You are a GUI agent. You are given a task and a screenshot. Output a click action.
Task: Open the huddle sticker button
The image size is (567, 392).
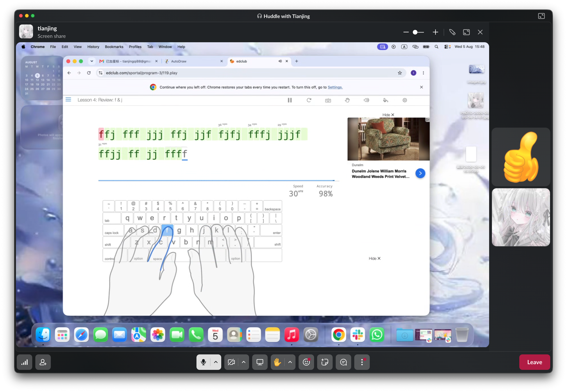click(325, 362)
